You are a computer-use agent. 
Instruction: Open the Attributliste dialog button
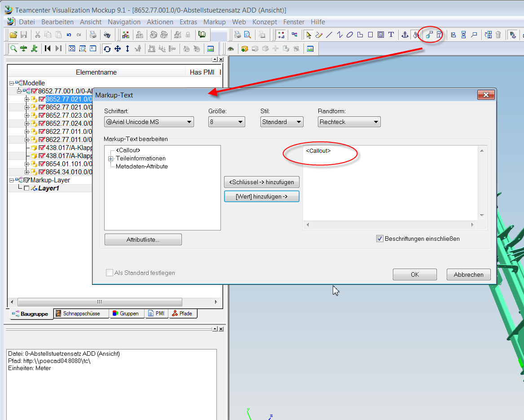click(x=143, y=239)
